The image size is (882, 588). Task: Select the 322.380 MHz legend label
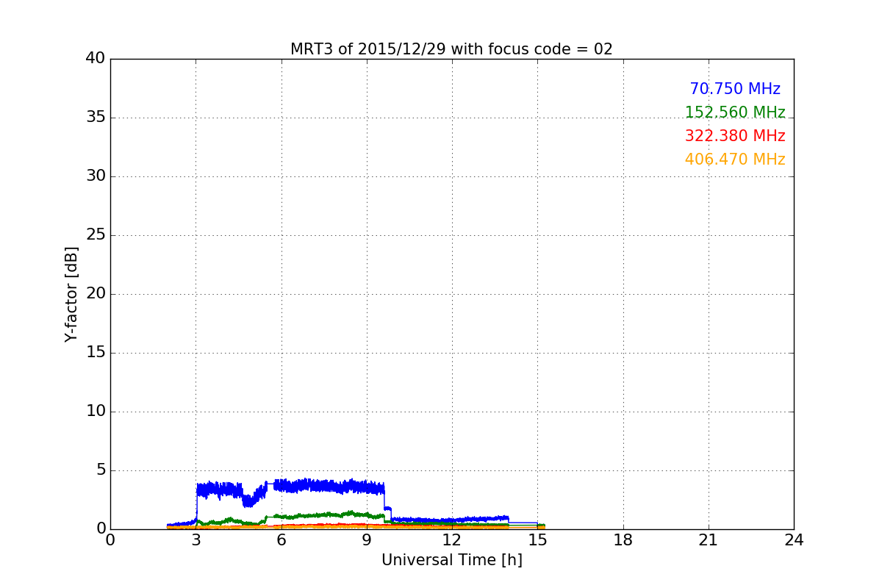(735, 136)
